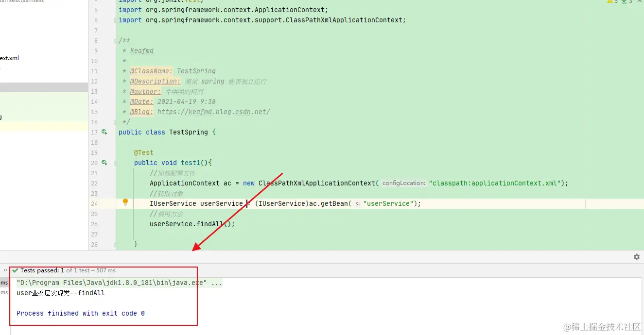The height and width of the screenshot is (335, 644).
Task: Click ClassPathXmlApplicationContext constructor on line 22
Action: (x=317, y=183)
